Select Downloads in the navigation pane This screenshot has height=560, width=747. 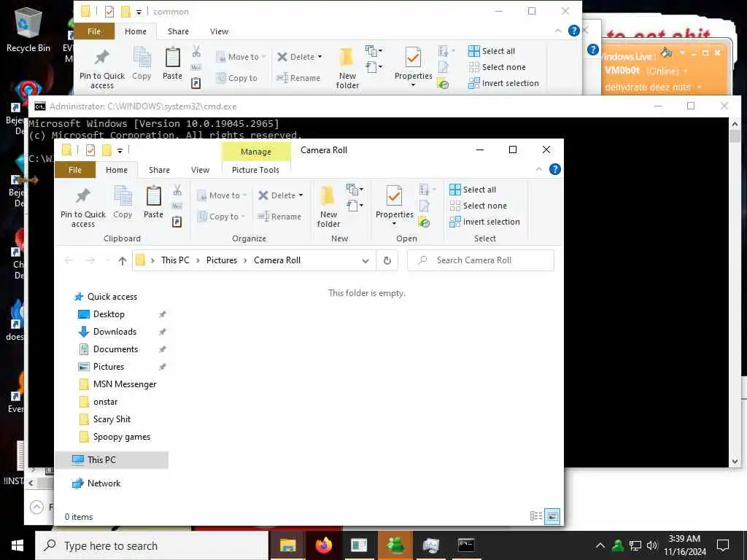115,332
